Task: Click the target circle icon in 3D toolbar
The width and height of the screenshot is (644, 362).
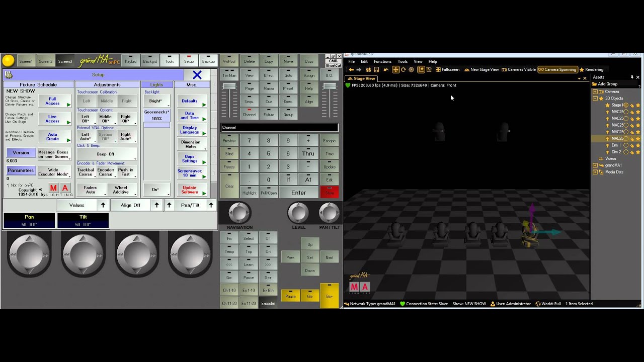Action: click(411, 70)
